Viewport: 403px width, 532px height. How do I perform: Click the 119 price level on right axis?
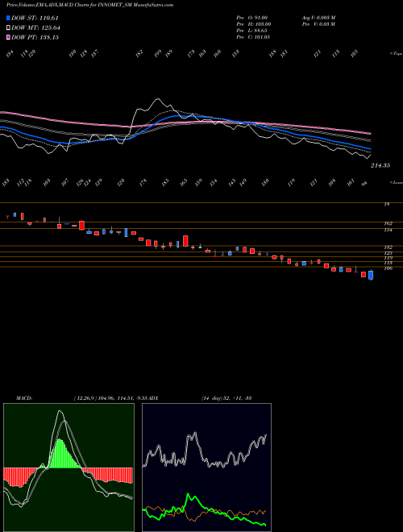pyautogui.click(x=388, y=258)
